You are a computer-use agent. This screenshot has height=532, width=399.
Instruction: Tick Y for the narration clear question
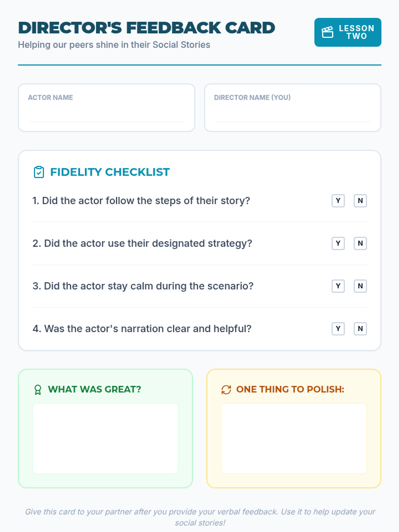338,329
